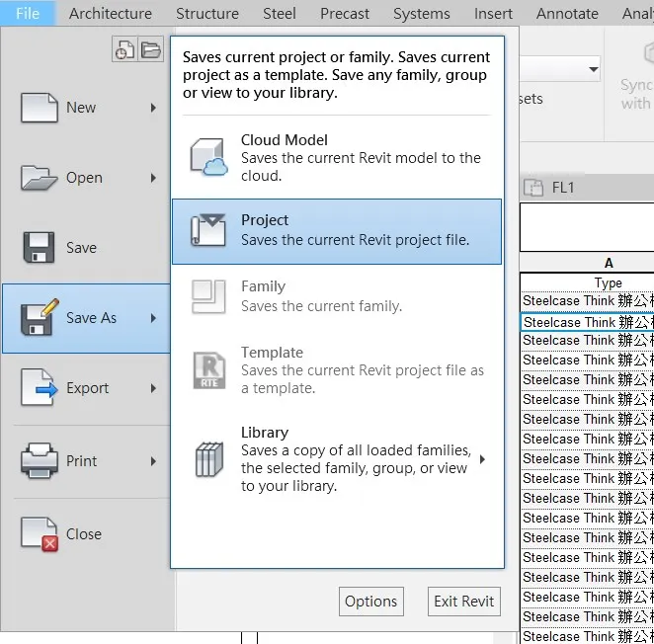Viewport: 654px width, 644px height.
Task: Select the first Steelcase Think row
Action: pos(587,300)
